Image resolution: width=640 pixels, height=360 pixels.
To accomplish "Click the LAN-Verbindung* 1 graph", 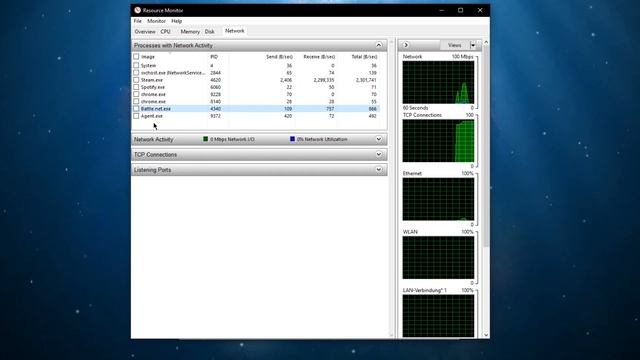I will click(438, 316).
